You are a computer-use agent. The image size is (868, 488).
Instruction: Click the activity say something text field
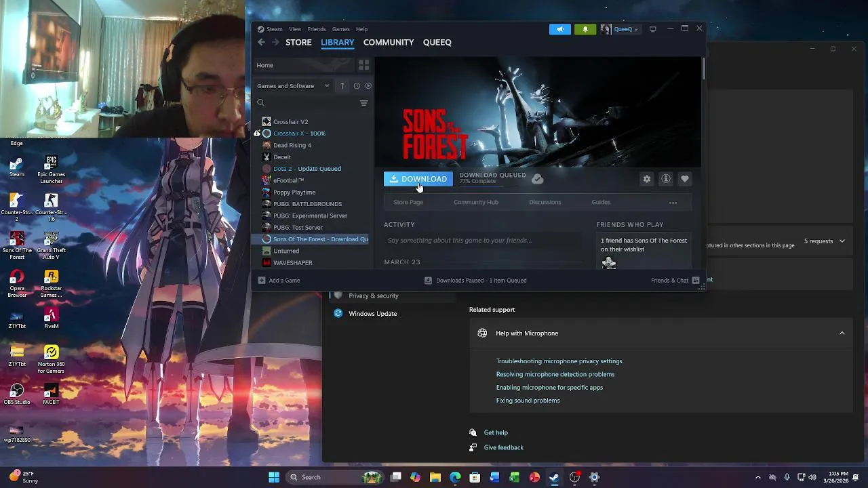(483, 240)
